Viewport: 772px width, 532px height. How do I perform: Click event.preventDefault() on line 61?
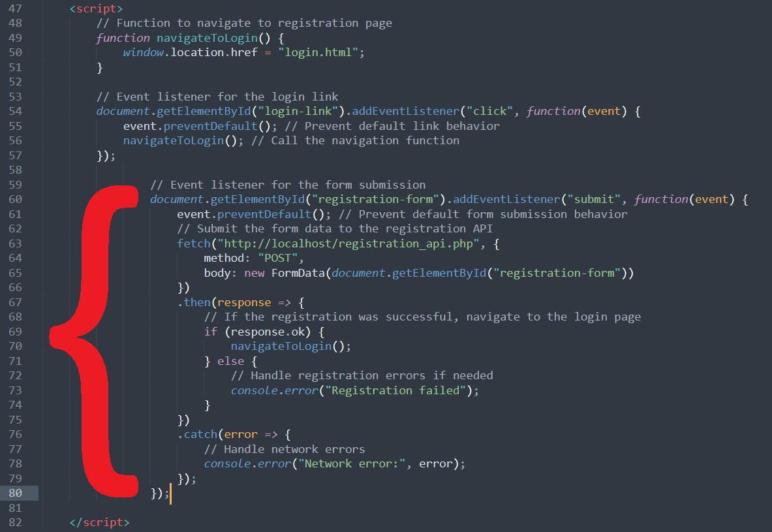[x=254, y=214]
